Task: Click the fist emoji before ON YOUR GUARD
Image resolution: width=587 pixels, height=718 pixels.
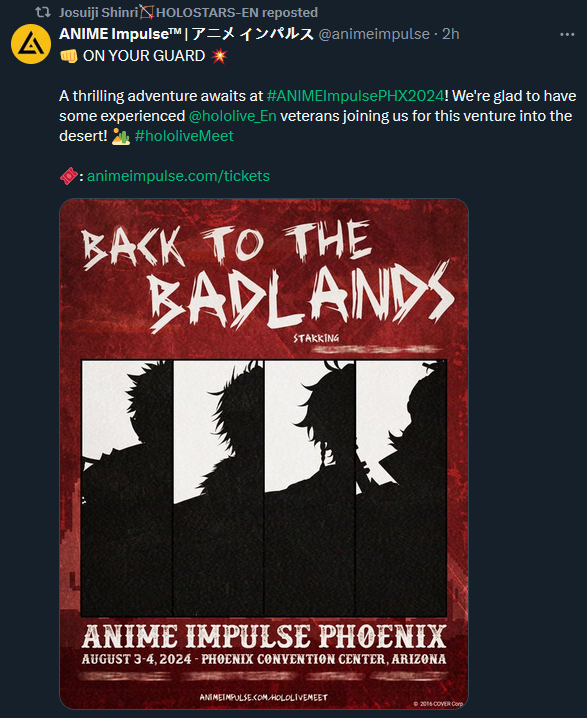Action: tap(69, 56)
